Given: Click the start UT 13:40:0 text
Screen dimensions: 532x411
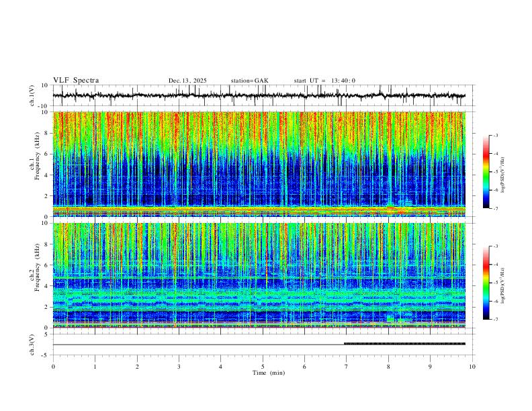Looking at the screenshot, I should [x=324, y=81].
